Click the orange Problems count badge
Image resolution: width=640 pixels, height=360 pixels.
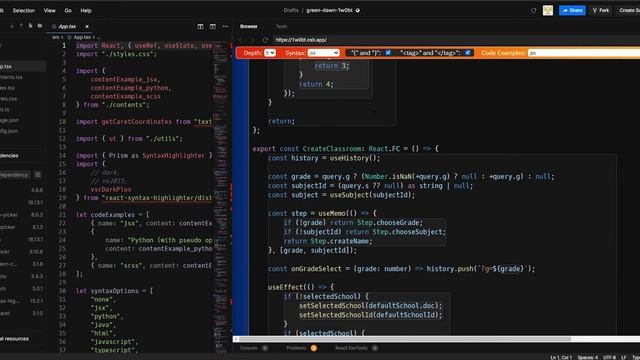pyautogui.click(x=314, y=348)
